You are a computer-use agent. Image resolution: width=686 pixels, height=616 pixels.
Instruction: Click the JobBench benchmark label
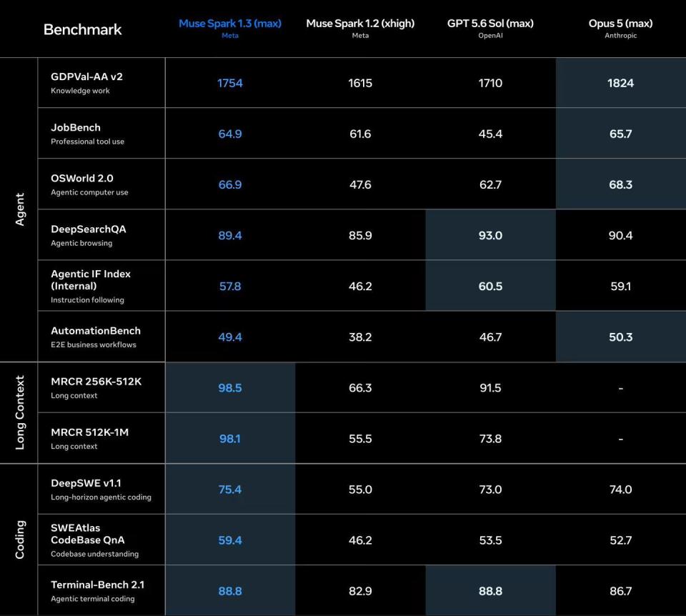pos(76,127)
